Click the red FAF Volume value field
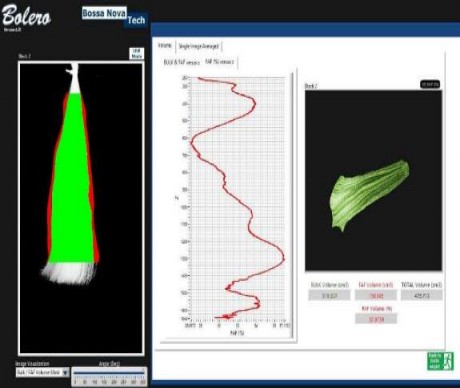 376,295
